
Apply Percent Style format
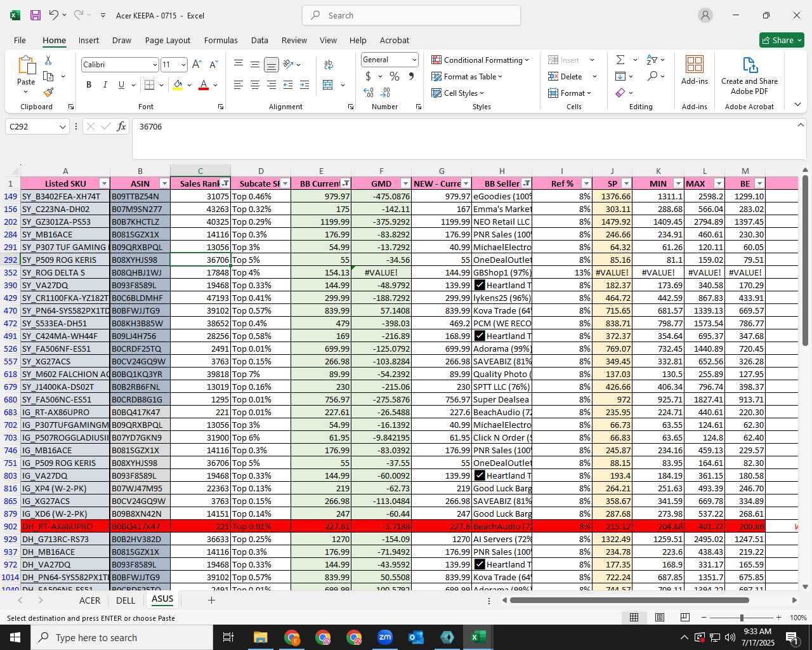(x=395, y=76)
